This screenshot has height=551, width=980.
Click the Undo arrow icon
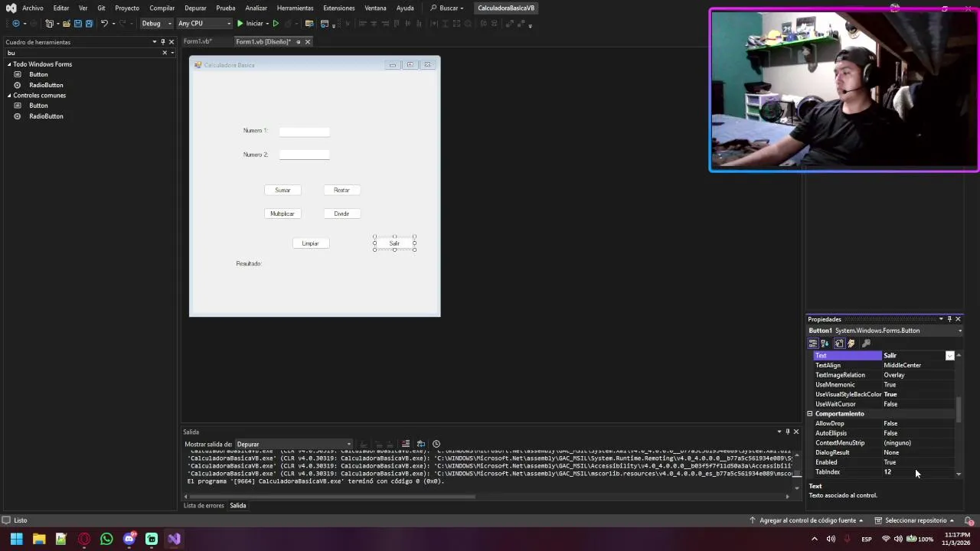click(104, 24)
